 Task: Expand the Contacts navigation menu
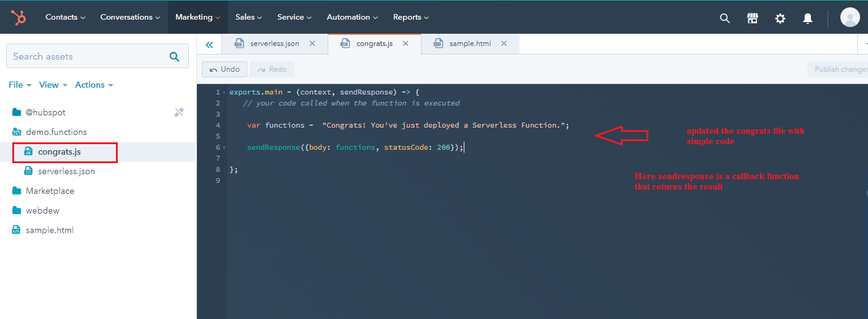[65, 17]
